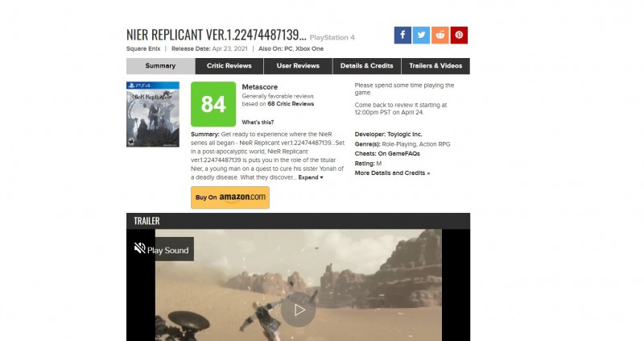Open the Critic Reviews tab
Viewport: 644px width, 341px height.
[229, 66]
